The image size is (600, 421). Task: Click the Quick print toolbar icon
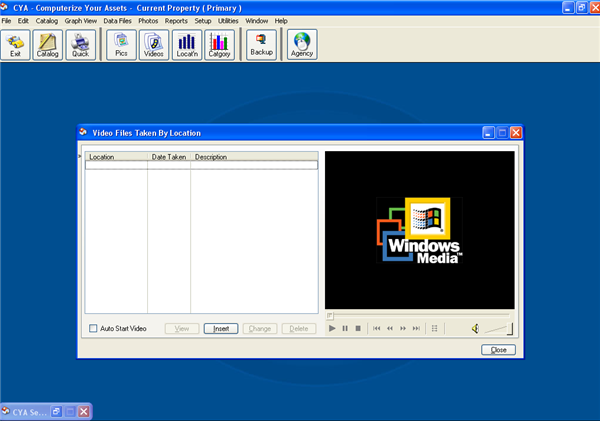click(x=80, y=45)
